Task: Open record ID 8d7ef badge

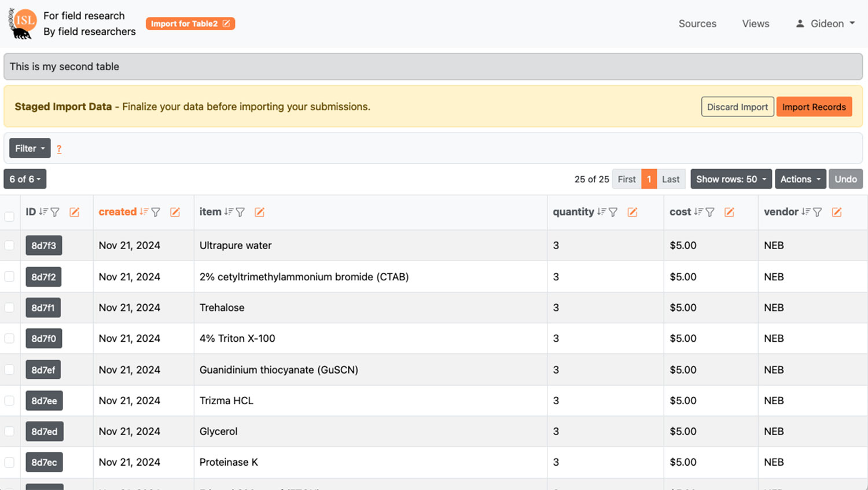Action: point(43,370)
